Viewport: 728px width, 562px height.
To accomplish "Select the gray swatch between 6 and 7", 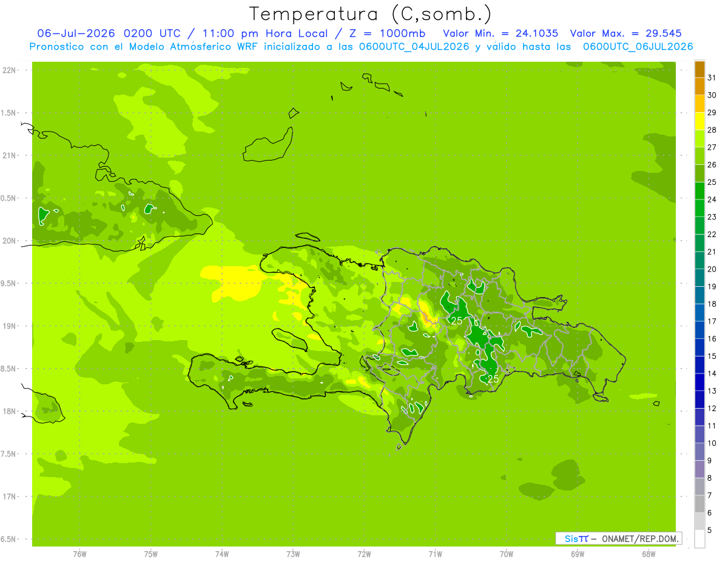I will click(699, 504).
